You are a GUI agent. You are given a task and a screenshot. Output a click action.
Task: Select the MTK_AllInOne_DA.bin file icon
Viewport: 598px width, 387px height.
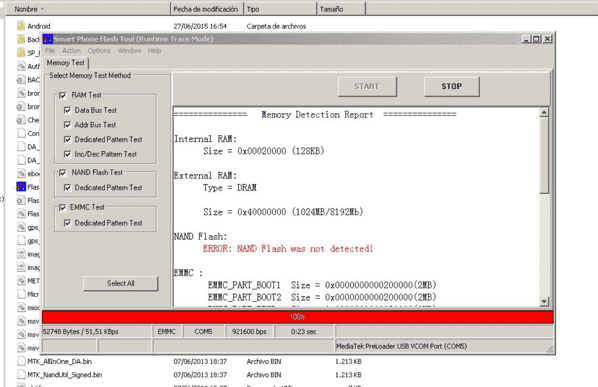[21, 361]
